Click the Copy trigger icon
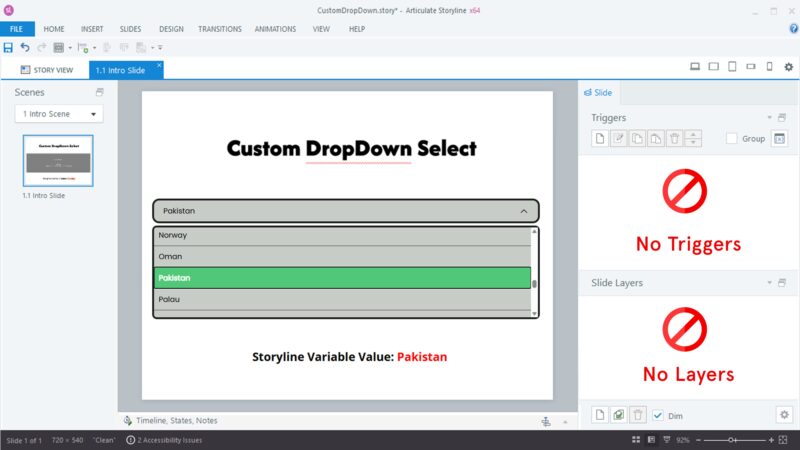Screen dimensions: 800x450 [637, 138]
